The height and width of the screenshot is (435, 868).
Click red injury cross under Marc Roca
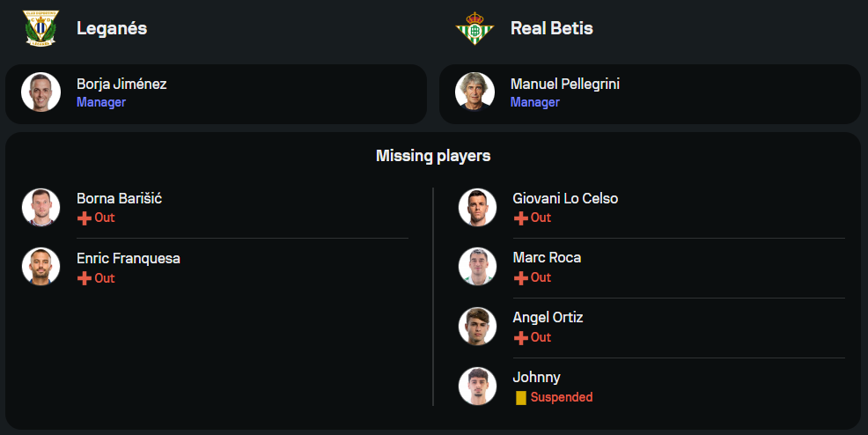[521, 278]
